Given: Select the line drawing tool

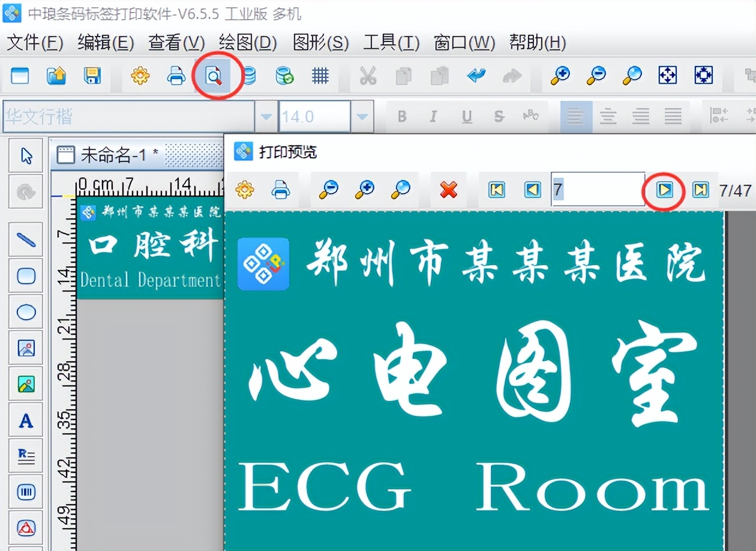Looking at the screenshot, I should click(x=26, y=240).
